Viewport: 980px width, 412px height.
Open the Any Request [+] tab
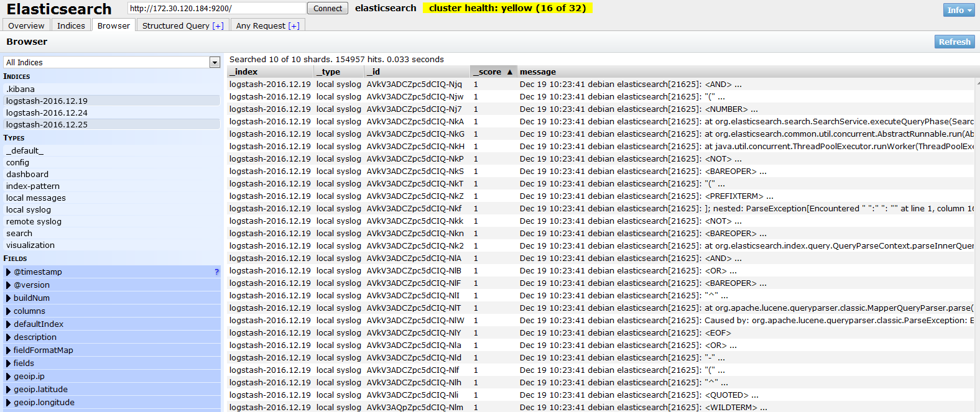(268, 25)
